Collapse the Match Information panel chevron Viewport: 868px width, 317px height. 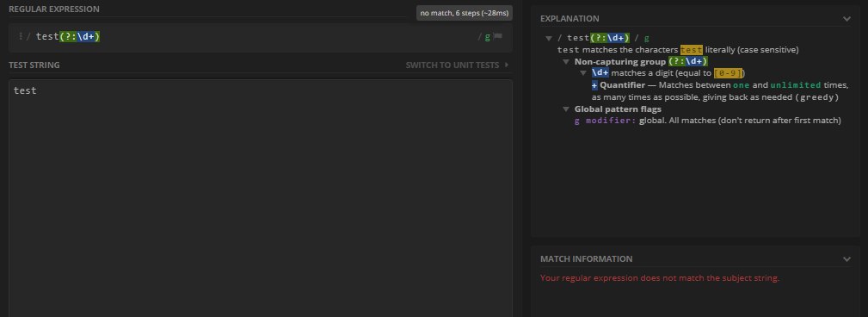[x=846, y=258]
